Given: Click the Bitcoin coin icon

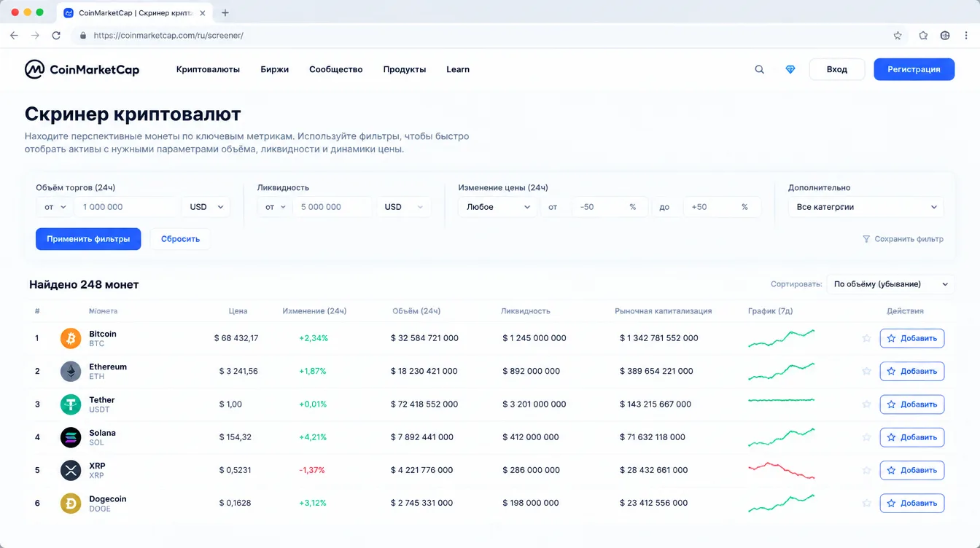Looking at the screenshot, I should (71, 338).
